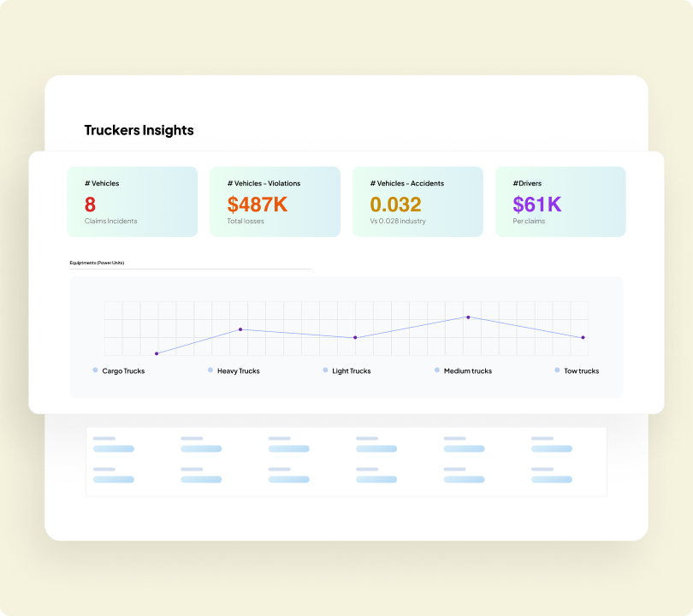This screenshot has width=693, height=616.
Task: Select the 0.032 Vehicles - Accidents card
Action: (x=418, y=202)
